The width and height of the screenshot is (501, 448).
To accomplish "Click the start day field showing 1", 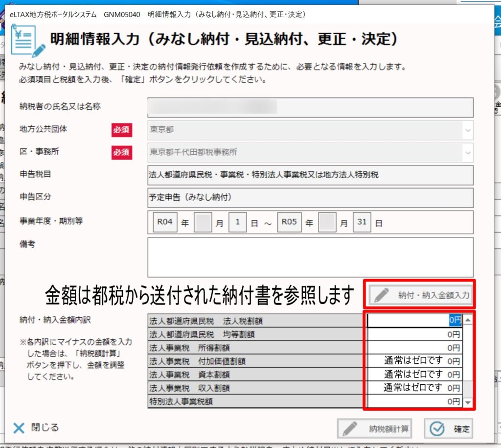I will [238, 222].
